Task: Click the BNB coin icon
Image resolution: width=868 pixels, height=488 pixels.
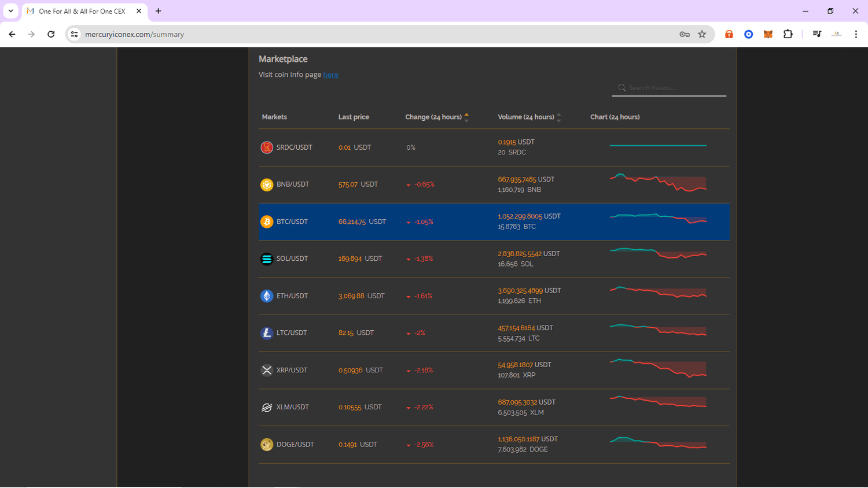Action: (x=267, y=184)
